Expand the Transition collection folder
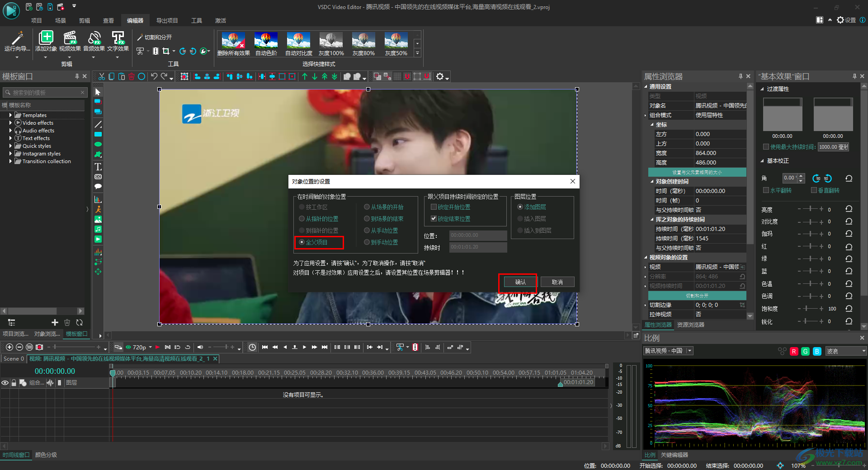This screenshot has width=868, height=470. (x=10, y=161)
